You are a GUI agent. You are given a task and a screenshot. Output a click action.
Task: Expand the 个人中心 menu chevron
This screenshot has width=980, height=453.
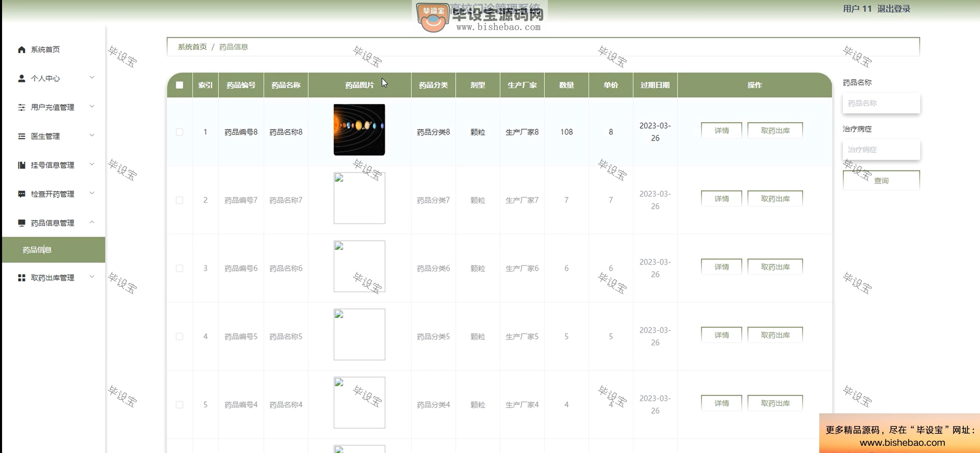click(92, 77)
